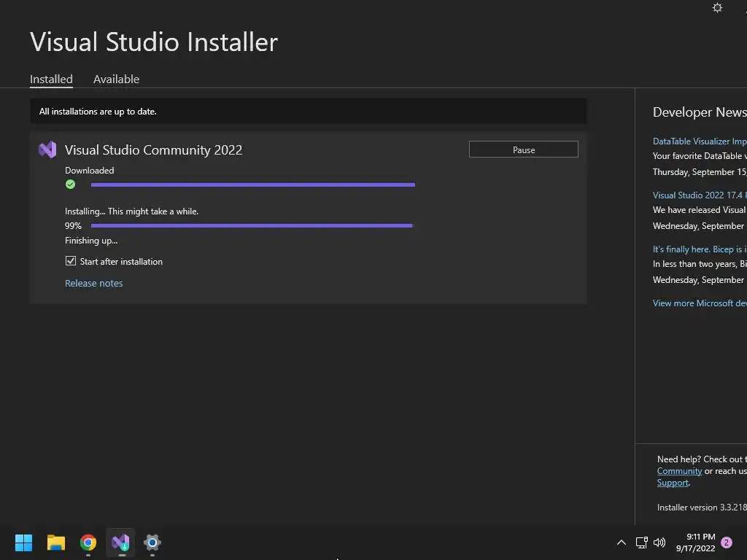Viewport: 747px width, 560px height.
Task: Click the green downloaded checkmark icon
Action: coord(71,184)
